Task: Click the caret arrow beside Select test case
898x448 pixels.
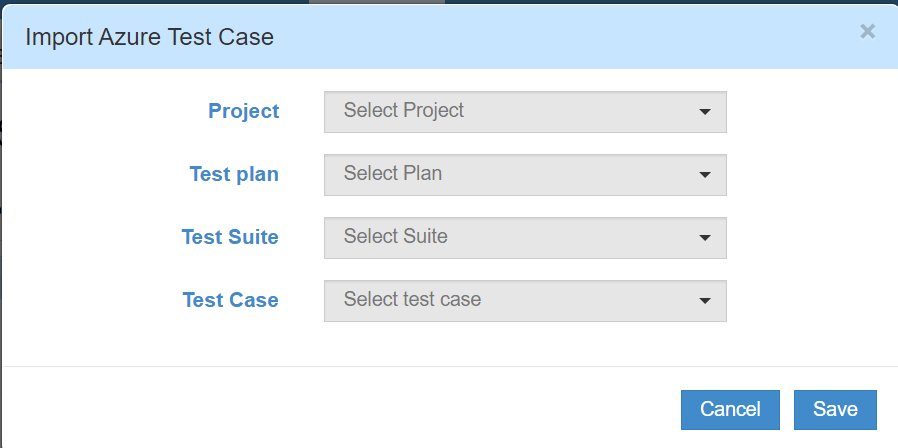Action: tap(705, 300)
